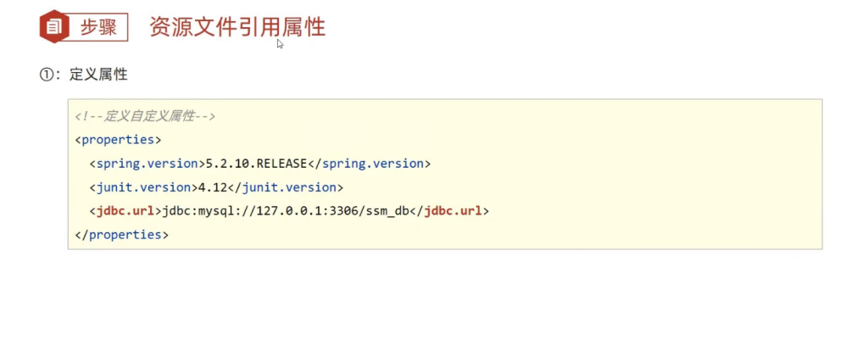Screen dimensions: 868x339
Task: Click the closing junit.version tag
Action: pos(284,187)
